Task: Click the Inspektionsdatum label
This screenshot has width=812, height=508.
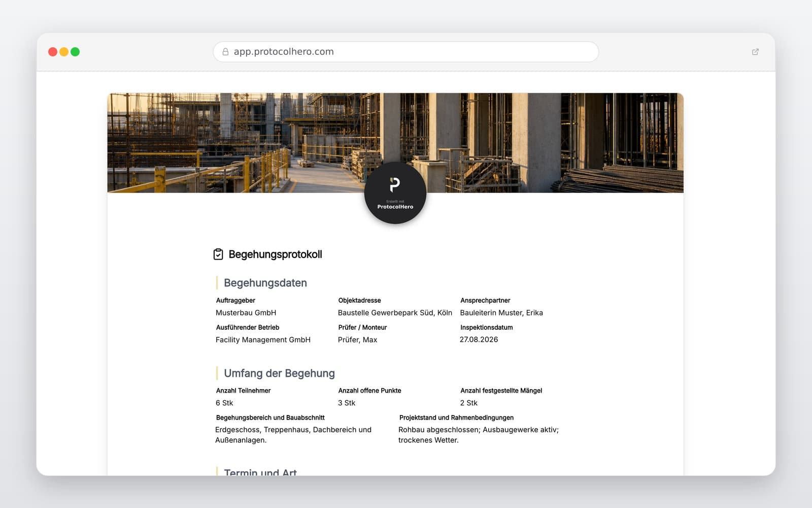Action: (x=487, y=327)
